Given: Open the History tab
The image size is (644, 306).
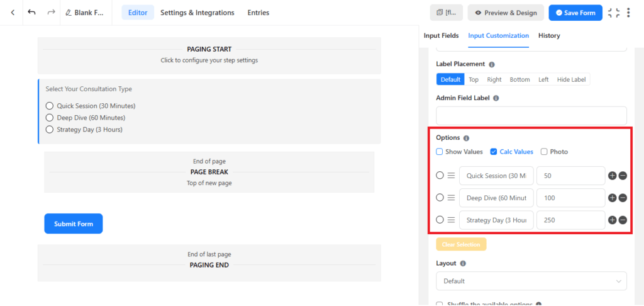Looking at the screenshot, I should 549,36.
